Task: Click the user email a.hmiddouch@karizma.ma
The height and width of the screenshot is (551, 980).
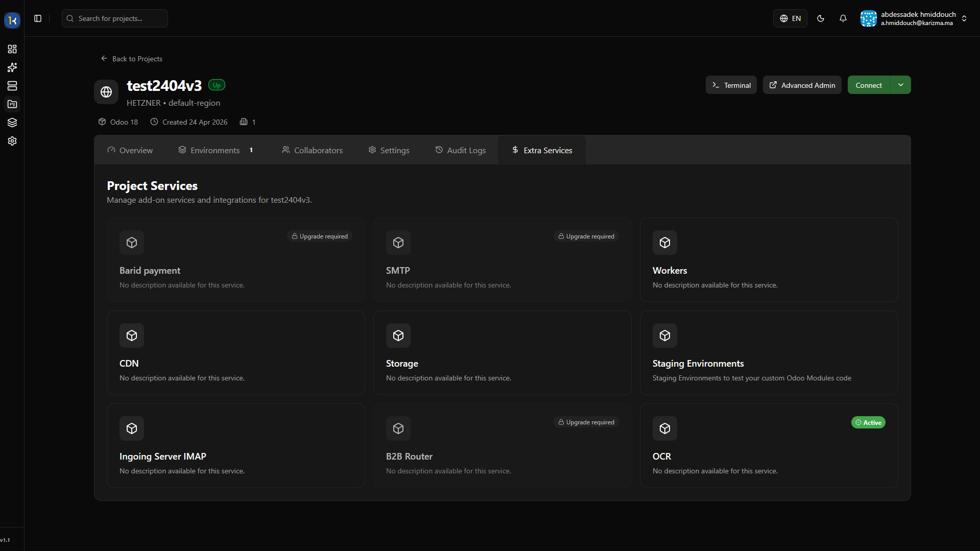Action: tap(917, 23)
